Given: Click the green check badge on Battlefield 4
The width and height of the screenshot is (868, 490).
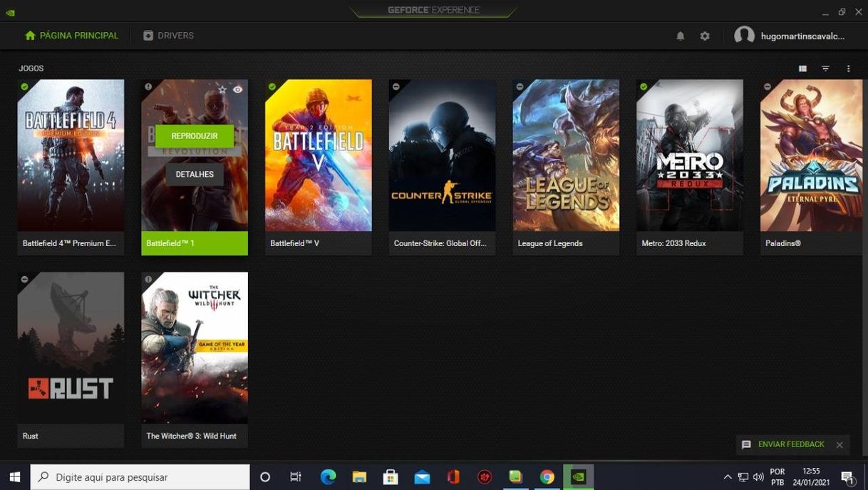Looking at the screenshot, I should (x=25, y=87).
